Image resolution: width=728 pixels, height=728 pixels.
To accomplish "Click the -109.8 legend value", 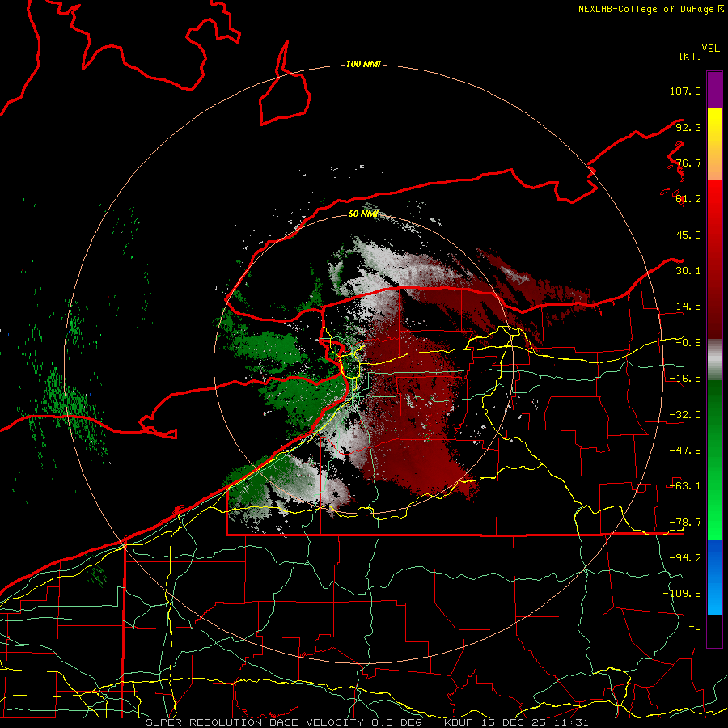I will click(x=682, y=594).
